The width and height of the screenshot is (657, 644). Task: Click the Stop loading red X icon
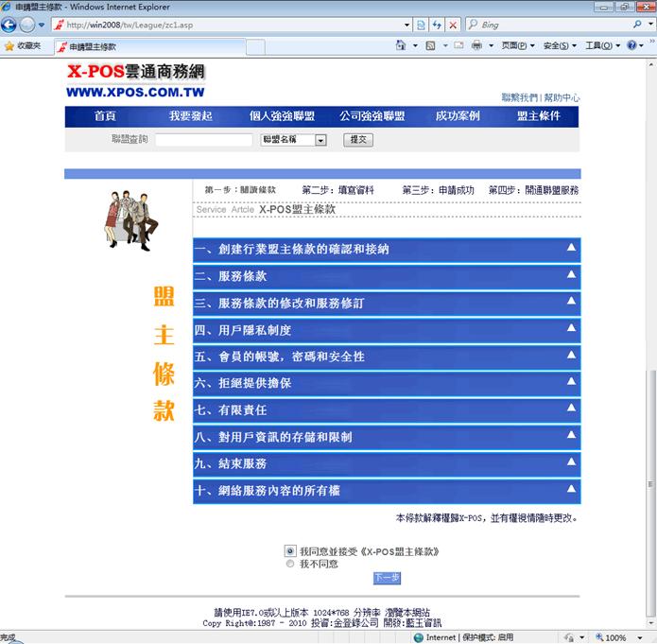point(454,25)
